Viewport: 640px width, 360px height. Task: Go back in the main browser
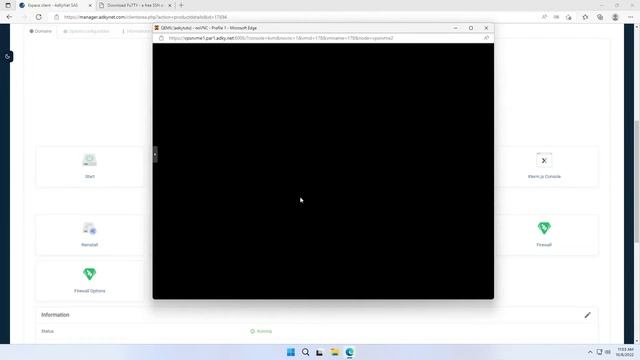[9, 17]
